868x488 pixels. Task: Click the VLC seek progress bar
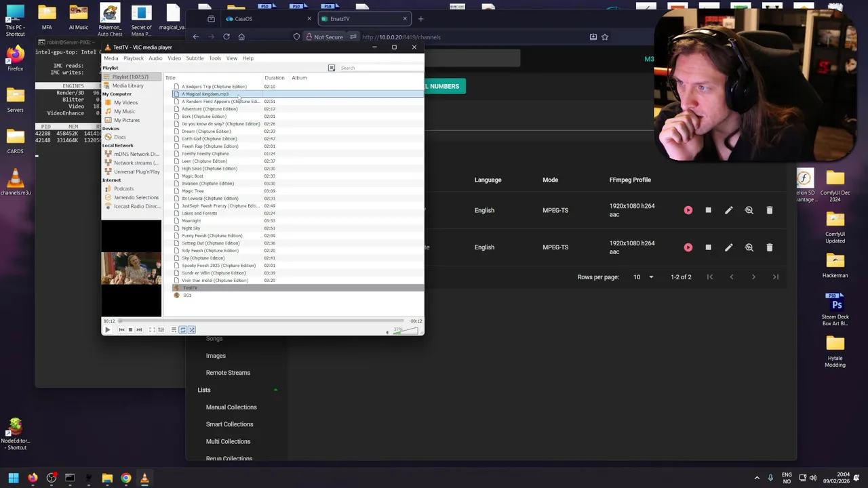point(262,321)
